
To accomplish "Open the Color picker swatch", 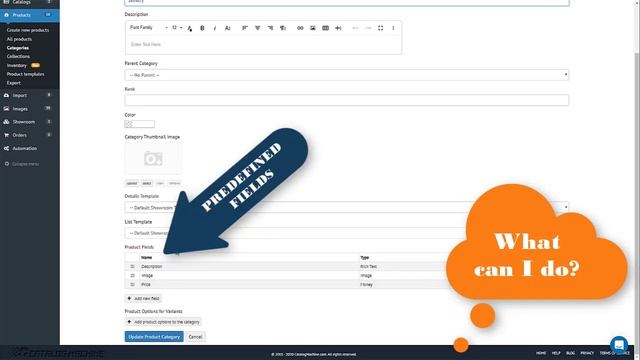I will [x=140, y=124].
